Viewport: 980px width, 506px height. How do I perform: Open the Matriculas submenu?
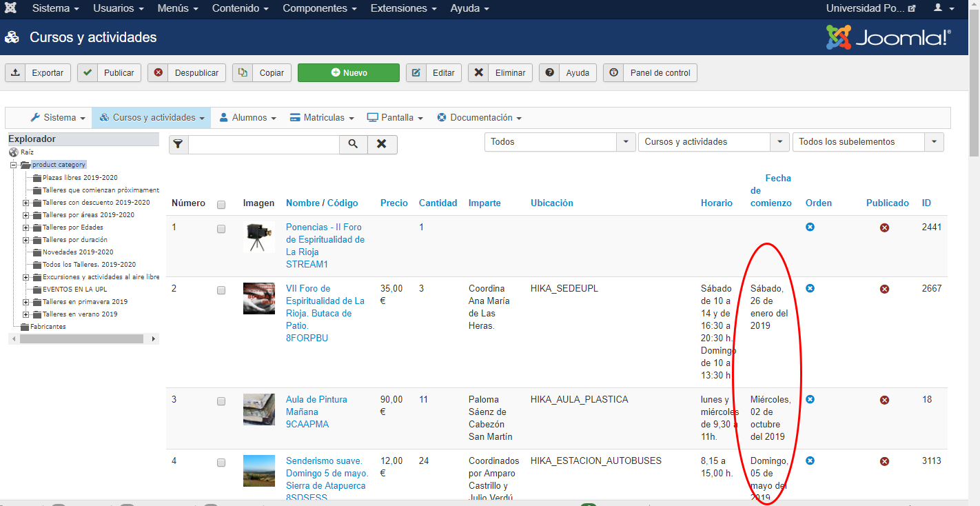coord(322,118)
